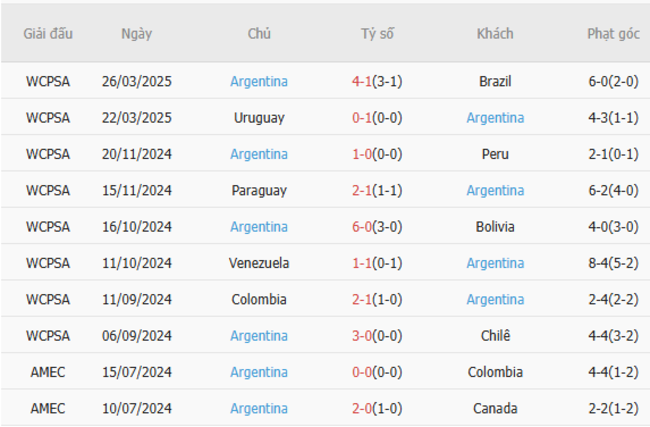Viewport: 650px width, 427px height.
Task: Open Argentina in the 15/07/2024 AMEC match
Action: tap(259, 372)
